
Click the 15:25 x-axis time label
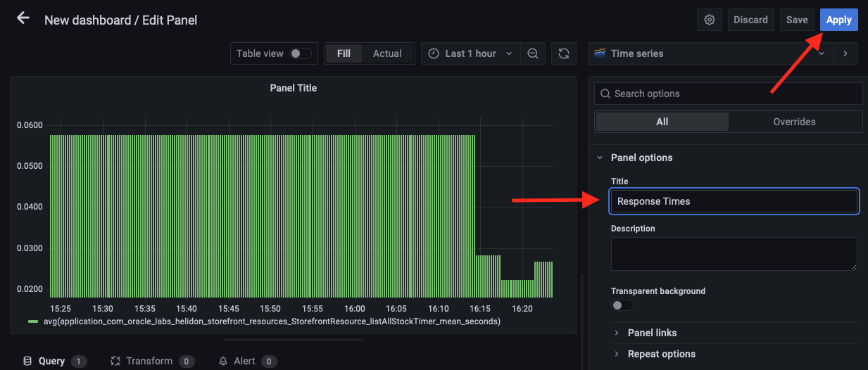pyautogui.click(x=61, y=309)
